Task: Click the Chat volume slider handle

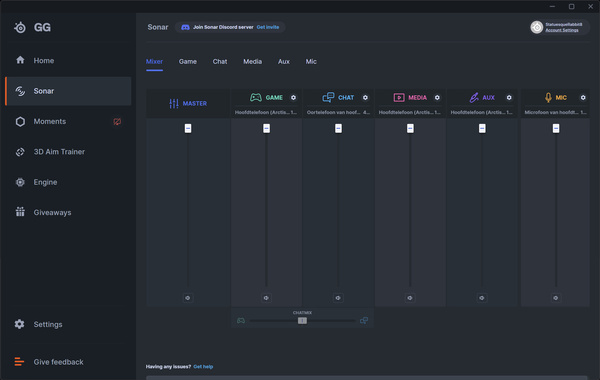Action: point(338,128)
